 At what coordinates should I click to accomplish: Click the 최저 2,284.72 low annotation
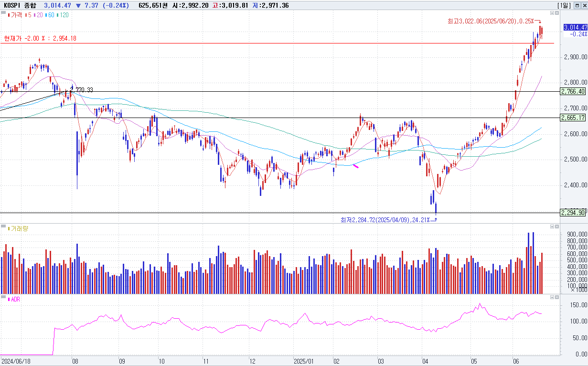pyautogui.click(x=384, y=220)
